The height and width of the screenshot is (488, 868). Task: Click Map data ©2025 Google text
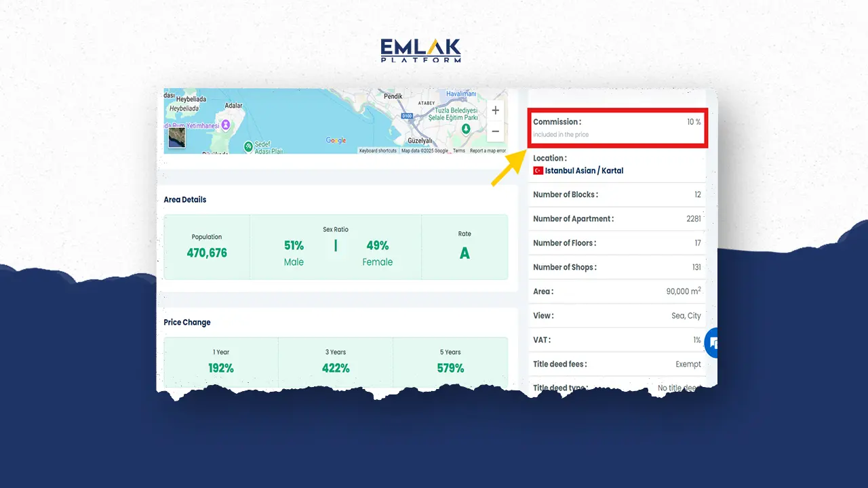point(425,150)
